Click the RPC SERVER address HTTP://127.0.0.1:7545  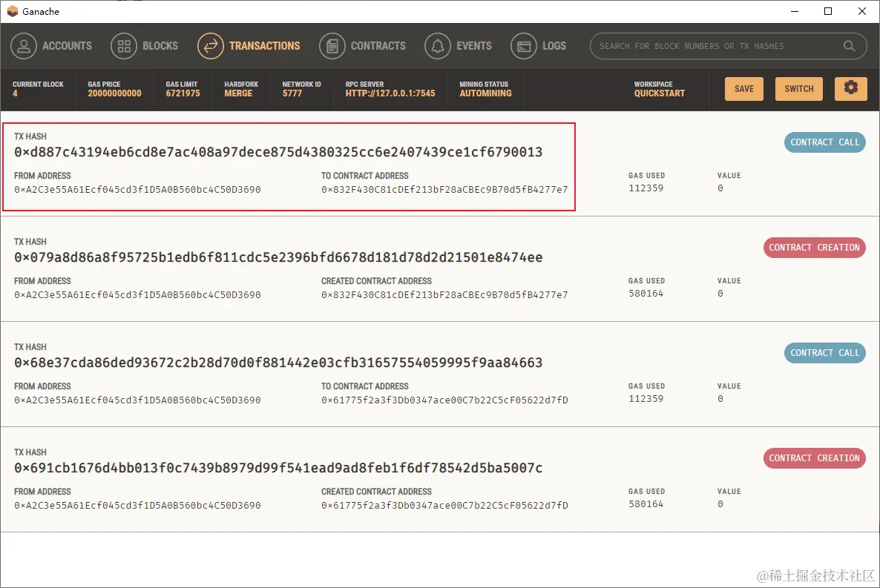pyautogui.click(x=390, y=93)
